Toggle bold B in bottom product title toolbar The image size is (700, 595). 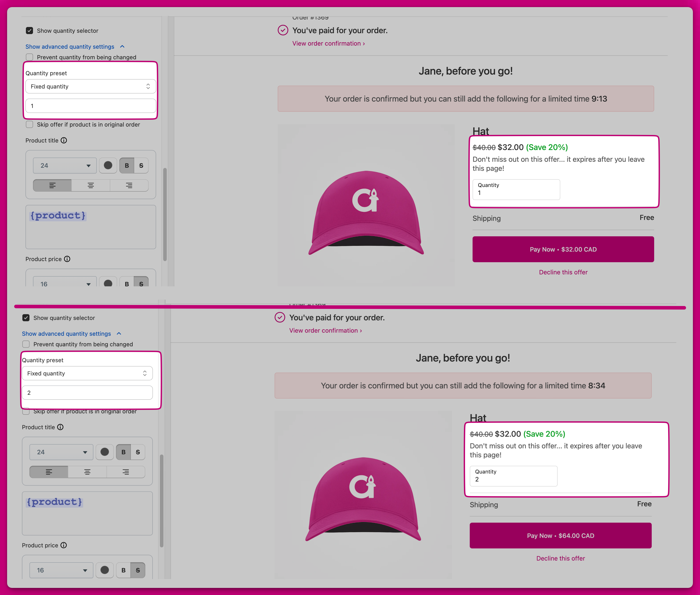[x=123, y=452]
